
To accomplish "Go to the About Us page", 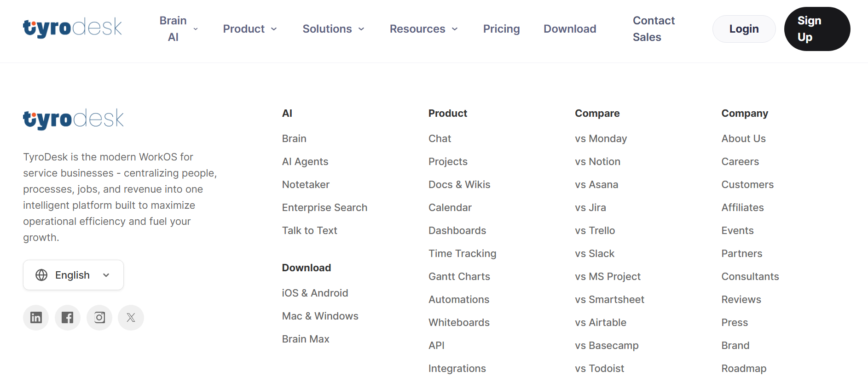I will [743, 138].
